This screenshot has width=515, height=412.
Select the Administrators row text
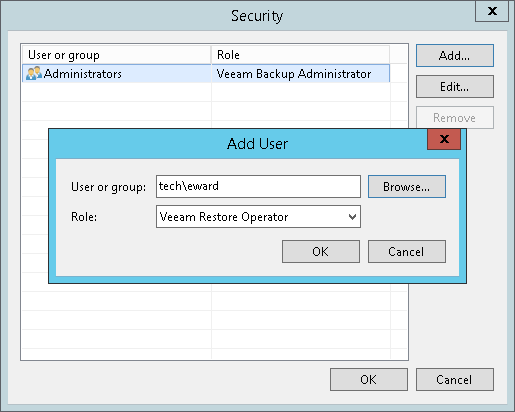click(x=83, y=74)
